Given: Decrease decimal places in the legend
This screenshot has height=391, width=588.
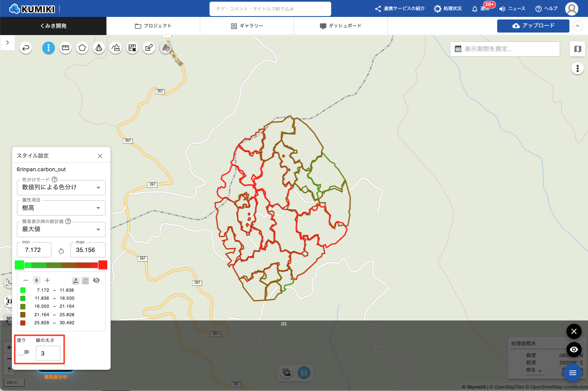Looking at the screenshot, I should (76, 280).
